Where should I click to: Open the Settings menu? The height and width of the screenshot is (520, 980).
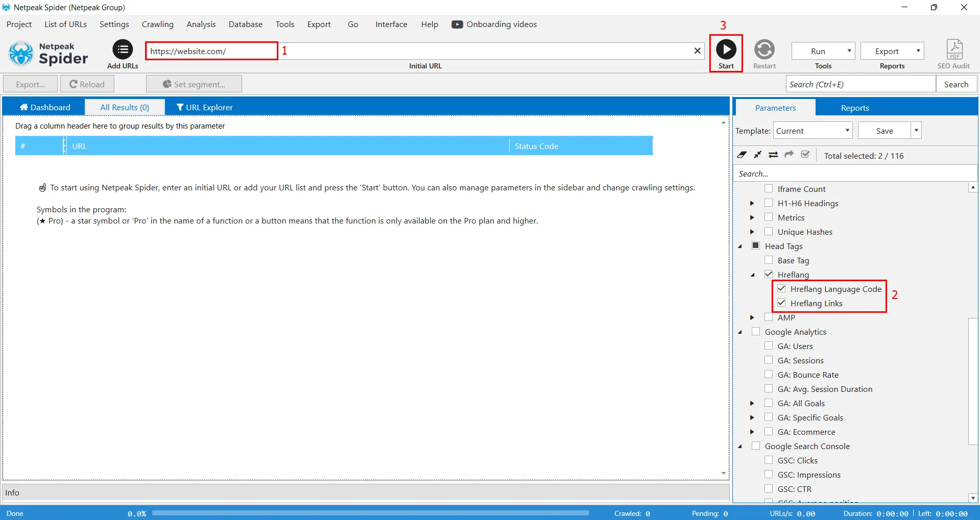pos(114,24)
